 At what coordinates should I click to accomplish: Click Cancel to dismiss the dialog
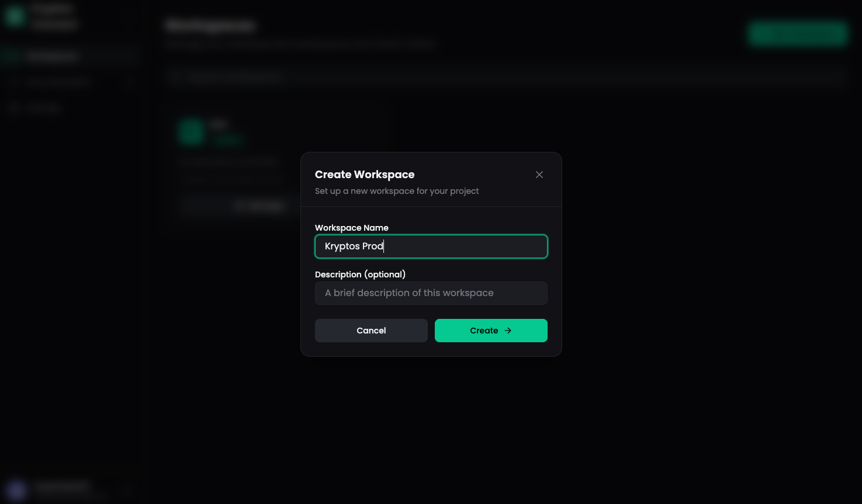coord(371,331)
